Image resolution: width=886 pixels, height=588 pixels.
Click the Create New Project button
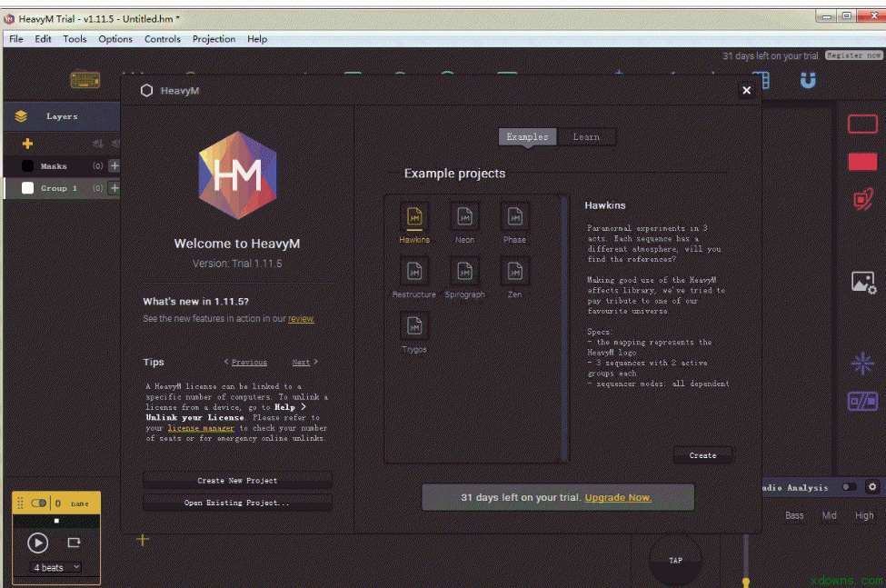point(237,481)
